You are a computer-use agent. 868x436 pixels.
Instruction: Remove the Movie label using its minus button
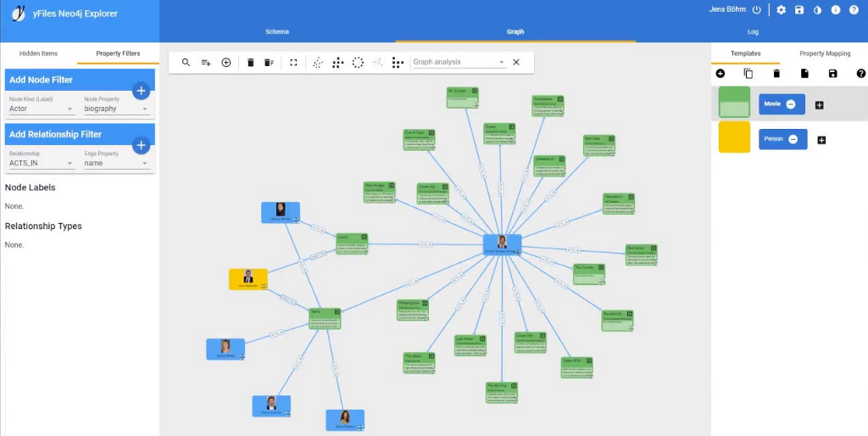click(x=791, y=104)
